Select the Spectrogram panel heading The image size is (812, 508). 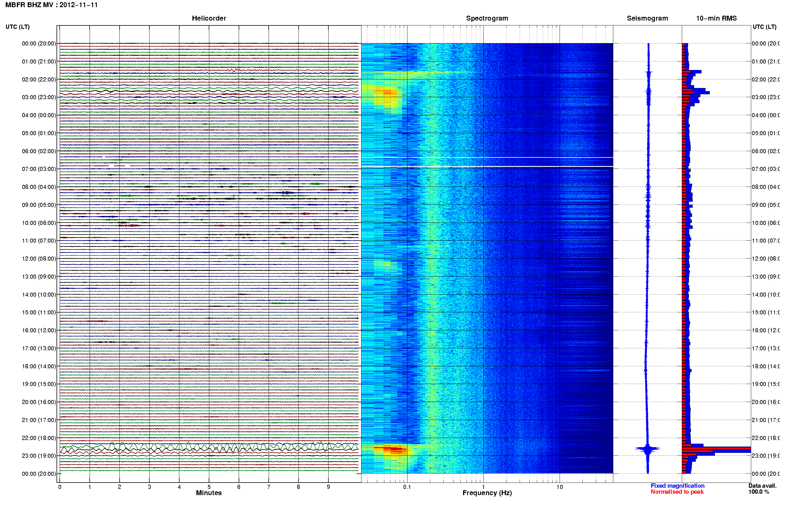(x=487, y=19)
